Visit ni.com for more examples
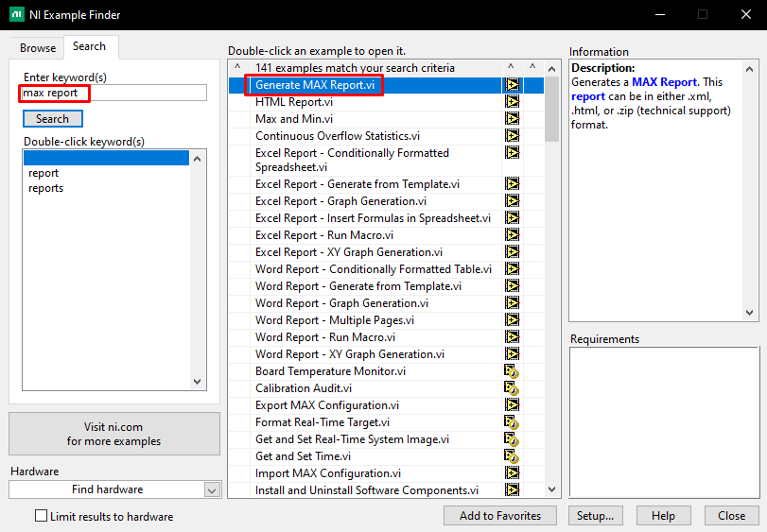 114,434
